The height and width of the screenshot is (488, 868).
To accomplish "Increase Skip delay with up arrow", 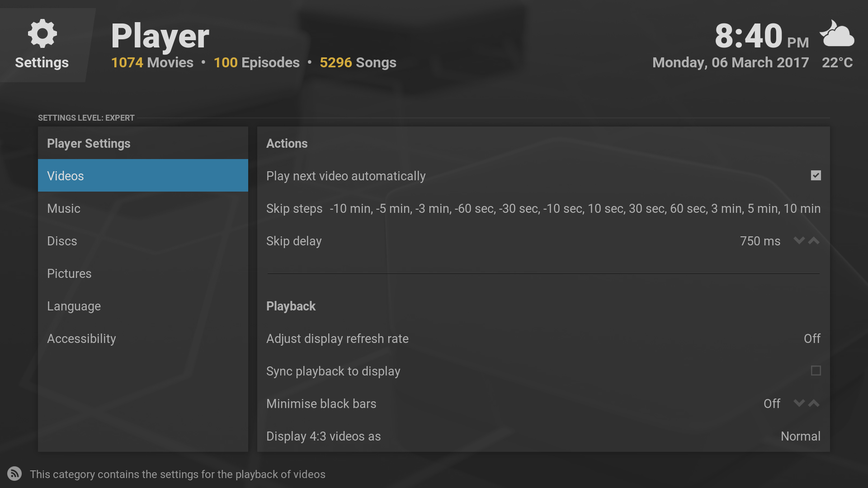I will [x=814, y=240].
